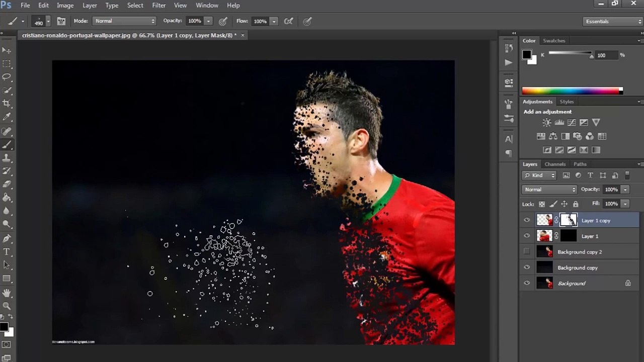Select the Layer 1 copy layer mask thumbnail
644x362 pixels.
pos(569,220)
